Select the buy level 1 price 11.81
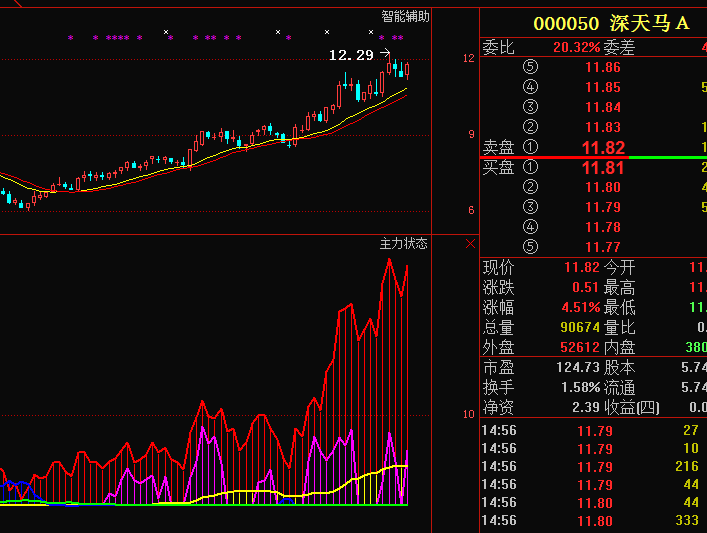 pyautogui.click(x=603, y=168)
